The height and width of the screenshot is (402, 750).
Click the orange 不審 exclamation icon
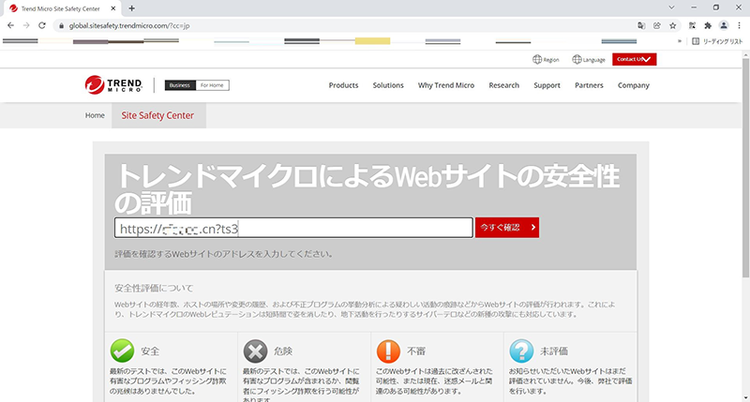coord(388,351)
